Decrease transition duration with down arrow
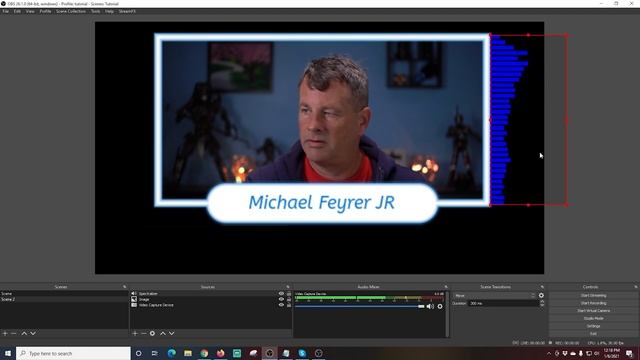The image size is (640, 360). pos(542,305)
